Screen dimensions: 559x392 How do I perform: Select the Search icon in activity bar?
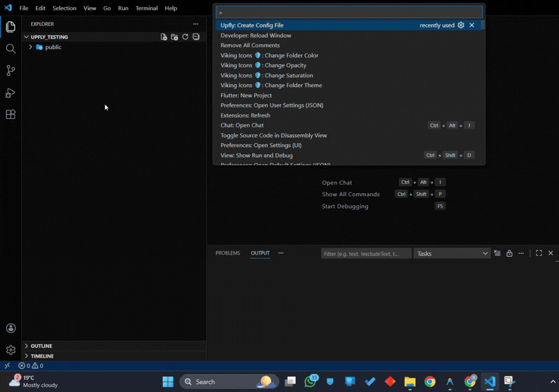point(10,48)
